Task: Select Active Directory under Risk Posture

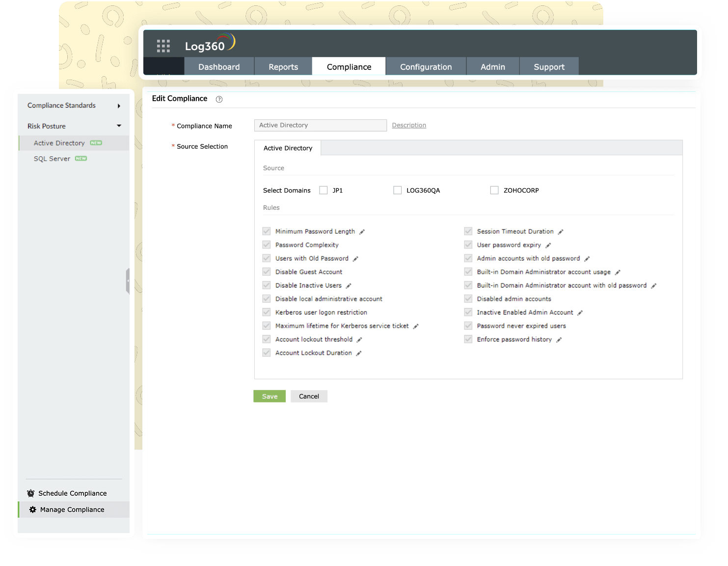Action: click(x=74, y=143)
